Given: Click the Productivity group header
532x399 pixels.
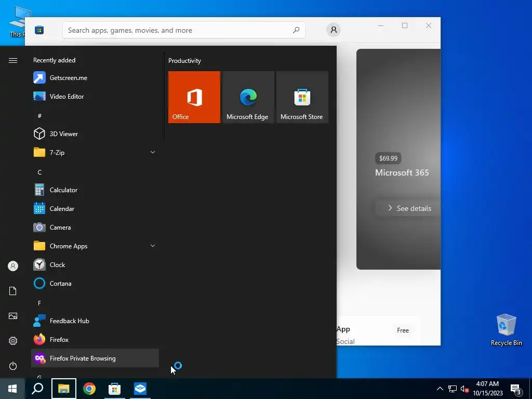Looking at the screenshot, I should (184, 61).
